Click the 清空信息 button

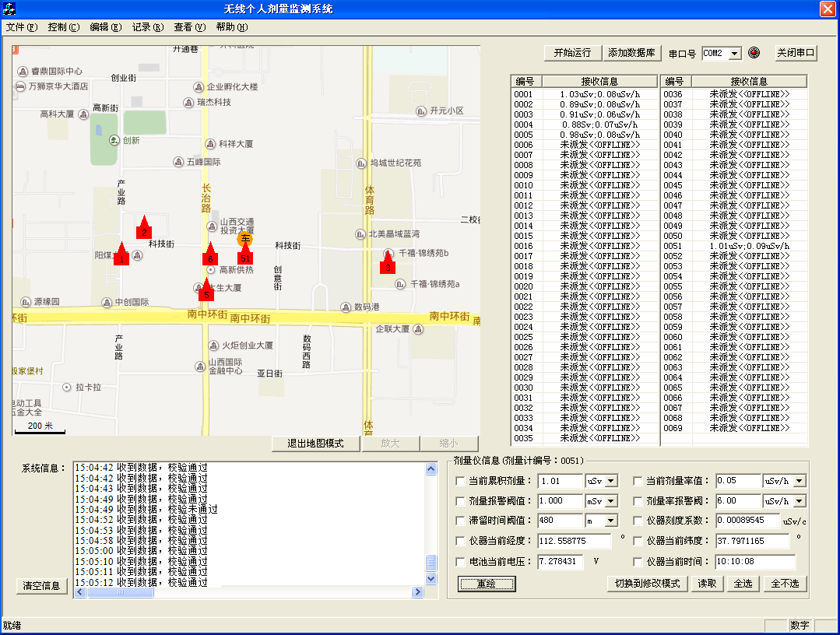point(41,586)
